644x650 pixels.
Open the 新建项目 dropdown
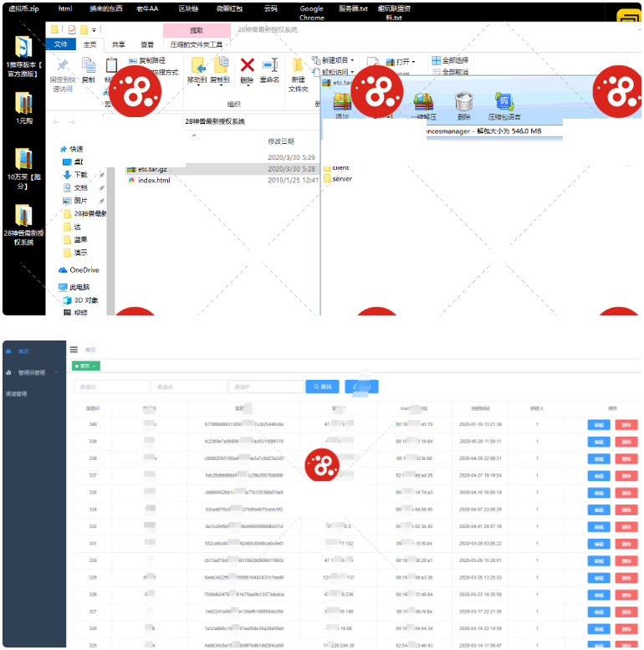(334, 60)
